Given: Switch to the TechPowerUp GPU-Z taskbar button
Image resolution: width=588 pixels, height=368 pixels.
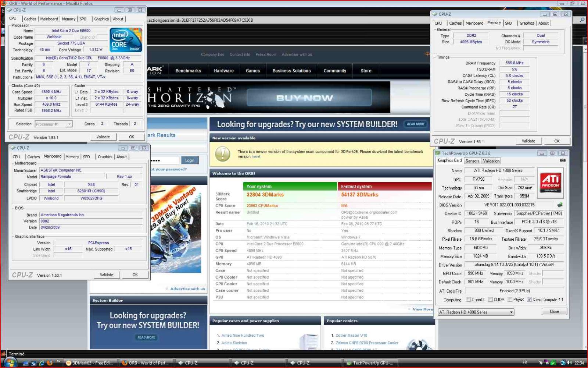Looking at the screenshot, I should 370,363.
